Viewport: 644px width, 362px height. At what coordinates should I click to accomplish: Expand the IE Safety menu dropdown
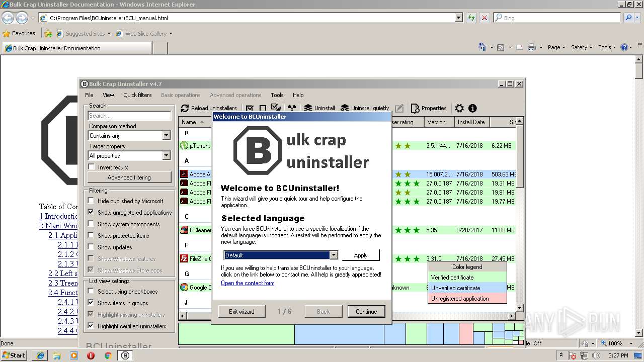point(592,47)
